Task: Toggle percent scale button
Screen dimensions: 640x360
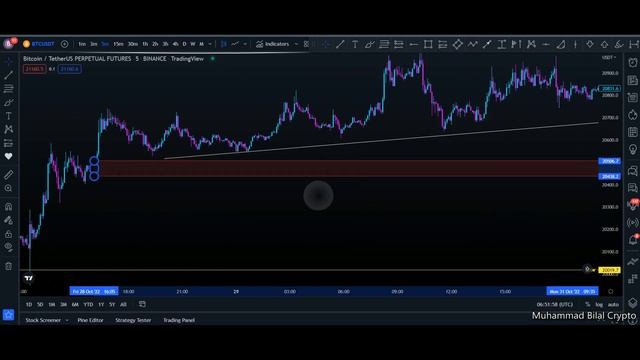Action: 587,304
